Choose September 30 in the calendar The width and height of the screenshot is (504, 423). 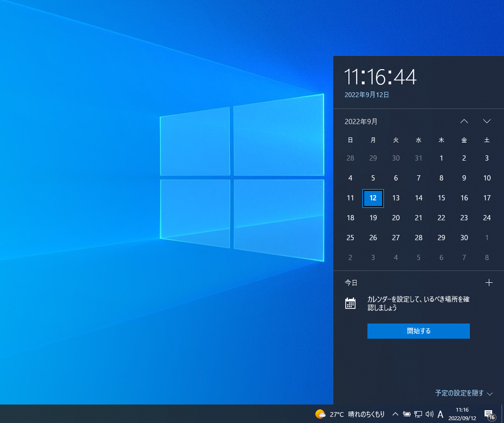pos(464,238)
